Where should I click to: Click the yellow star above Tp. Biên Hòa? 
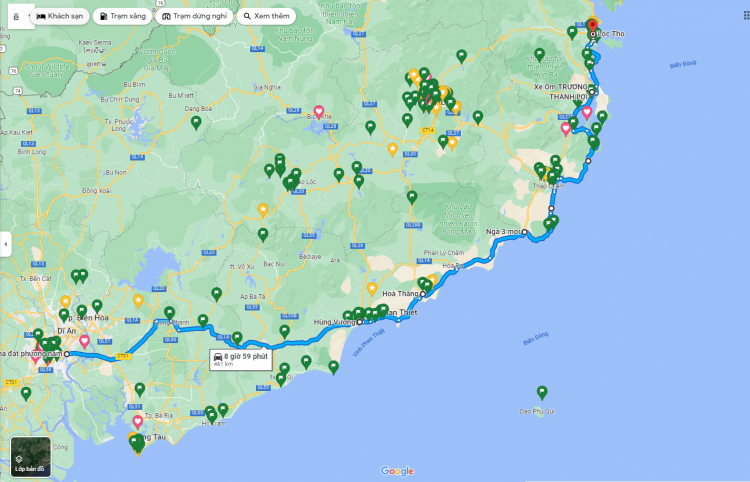tap(66, 302)
